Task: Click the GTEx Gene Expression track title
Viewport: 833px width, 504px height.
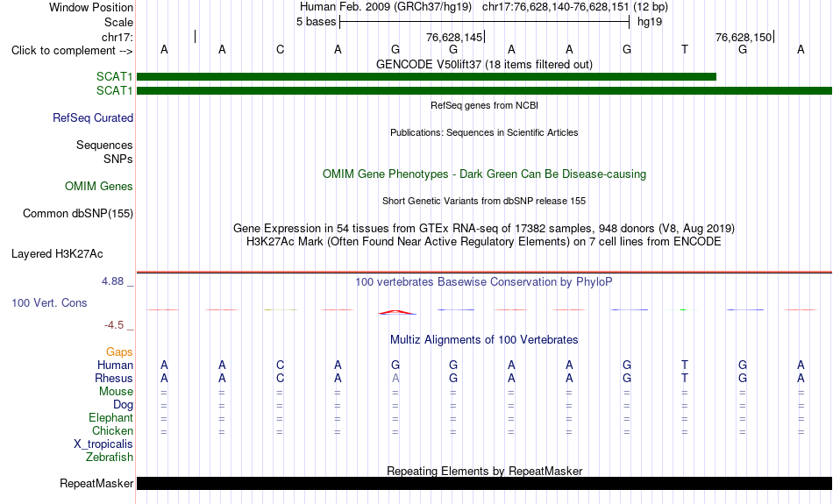Action: click(484, 229)
